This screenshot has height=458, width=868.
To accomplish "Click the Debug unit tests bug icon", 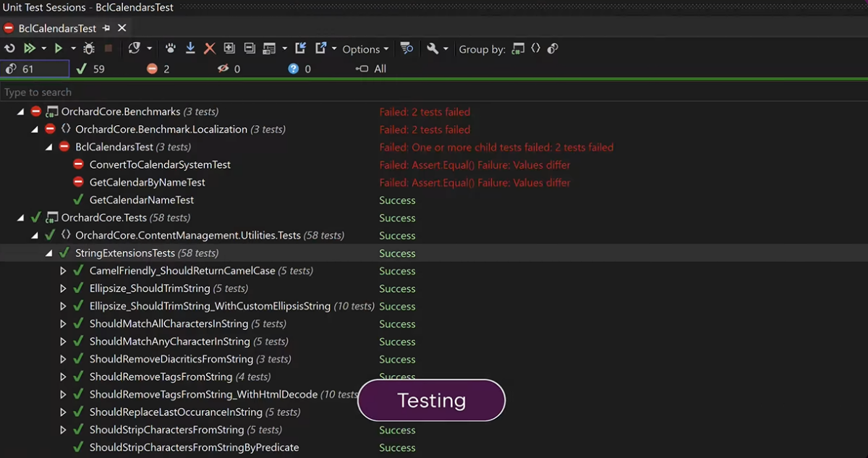I will click(89, 48).
